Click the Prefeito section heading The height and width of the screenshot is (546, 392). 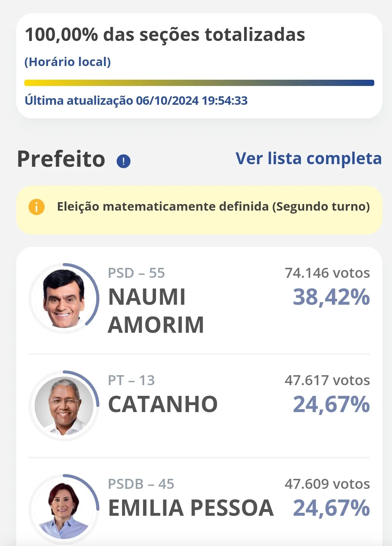[61, 159]
